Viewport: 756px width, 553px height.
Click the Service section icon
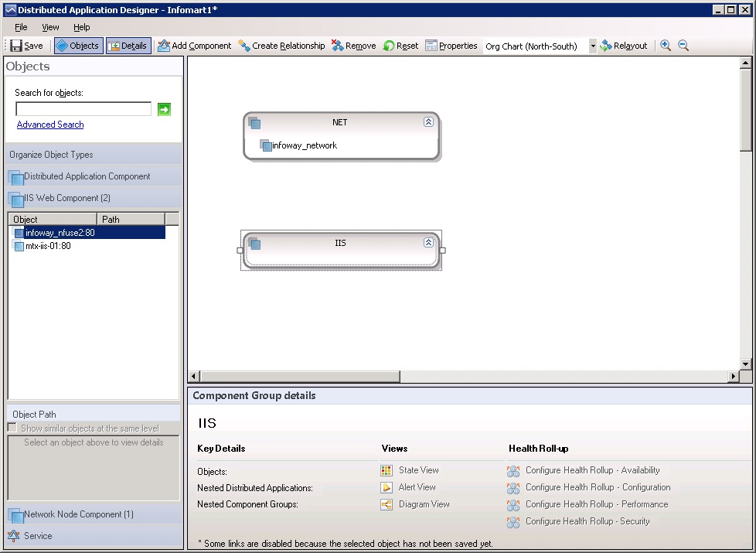click(13, 536)
